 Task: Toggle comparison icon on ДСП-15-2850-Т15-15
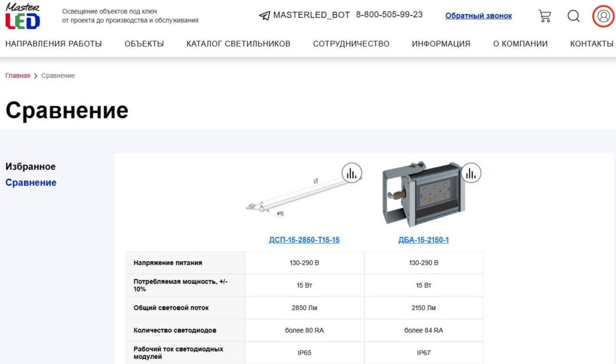(x=352, y=173)
